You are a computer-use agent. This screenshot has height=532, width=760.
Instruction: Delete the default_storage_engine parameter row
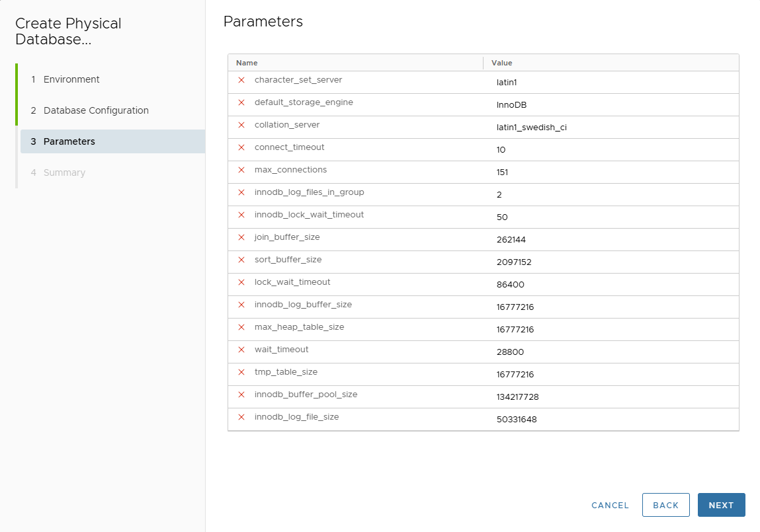tap(241, 102)
